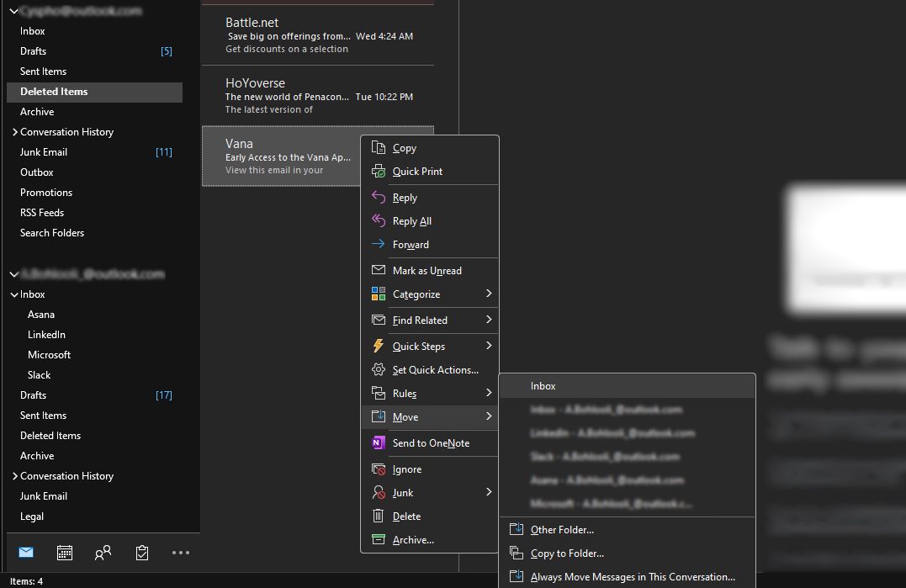Open the Tasks clipboard icon
Screen dimensions: 906x588
coord(142,553)
